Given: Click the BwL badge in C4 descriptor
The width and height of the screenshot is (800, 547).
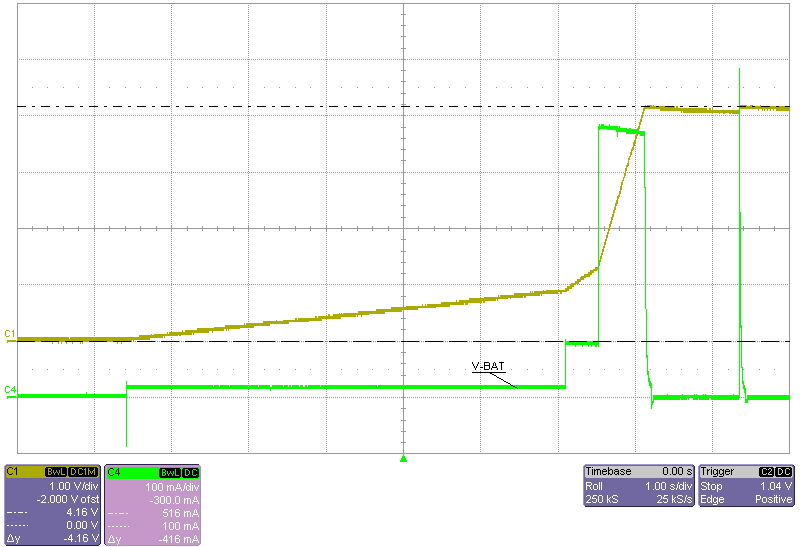Looking at the screenshot, I should [x=170, y=473].
